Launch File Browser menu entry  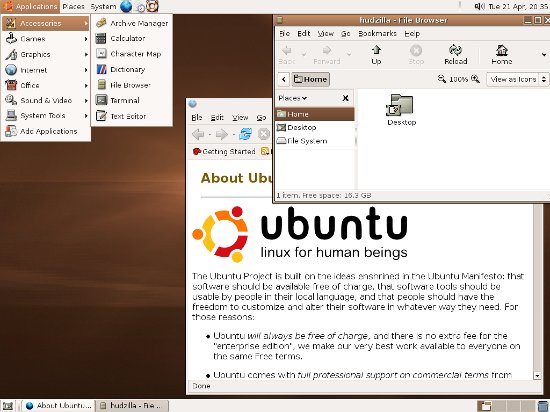coord(132,85)
